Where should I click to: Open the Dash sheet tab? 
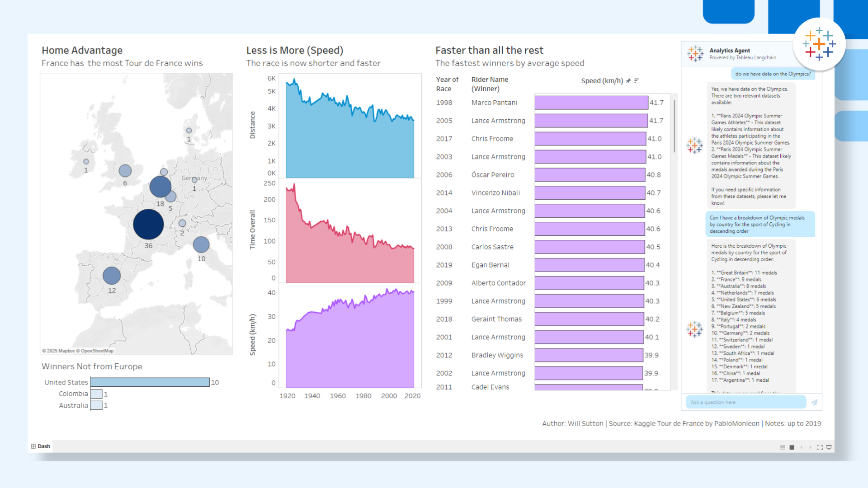tap(41, 446)
